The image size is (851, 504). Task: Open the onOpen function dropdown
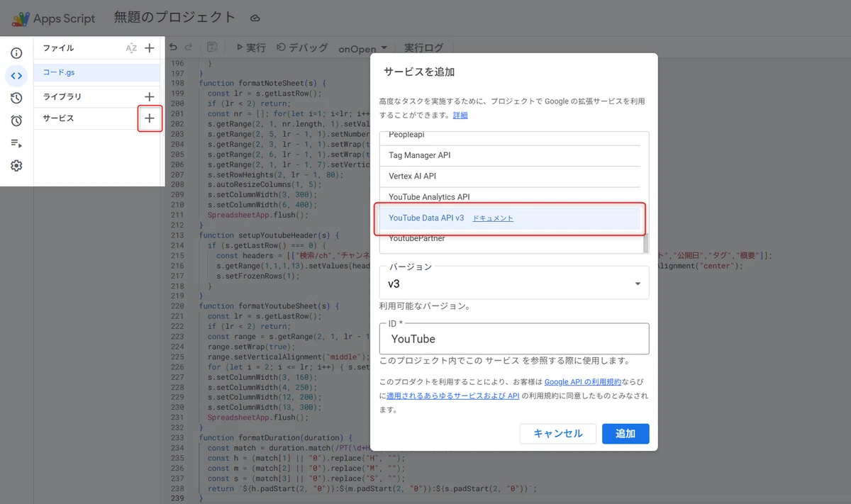point(363,48)
